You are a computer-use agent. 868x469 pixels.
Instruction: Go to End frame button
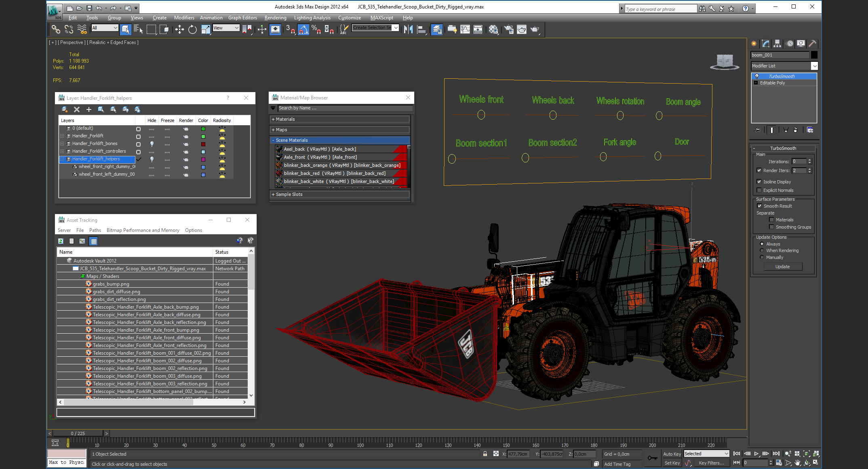click(776, 454)
